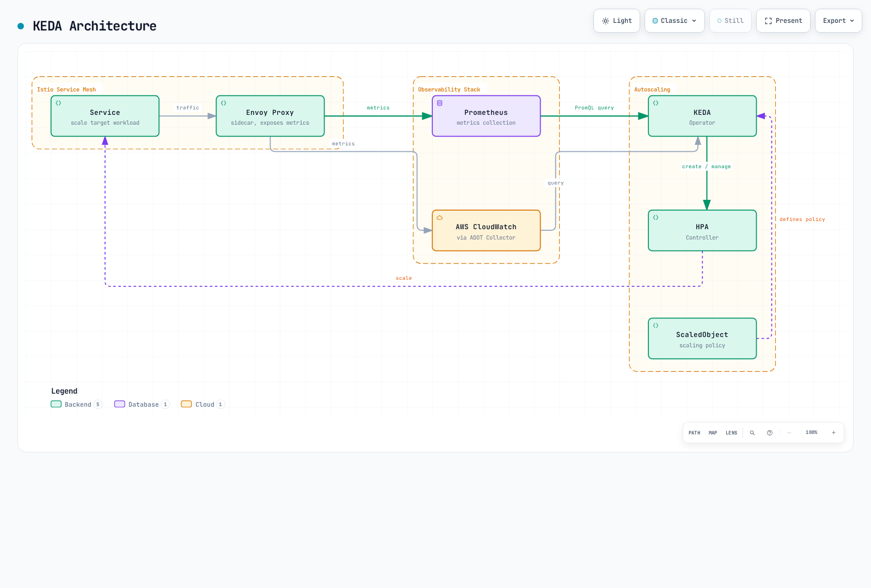Viewport: 871px width, 588px height.
Task: Click the 'PromQL query' edge label
Action: pyautogui.click(x=594, y=108)
